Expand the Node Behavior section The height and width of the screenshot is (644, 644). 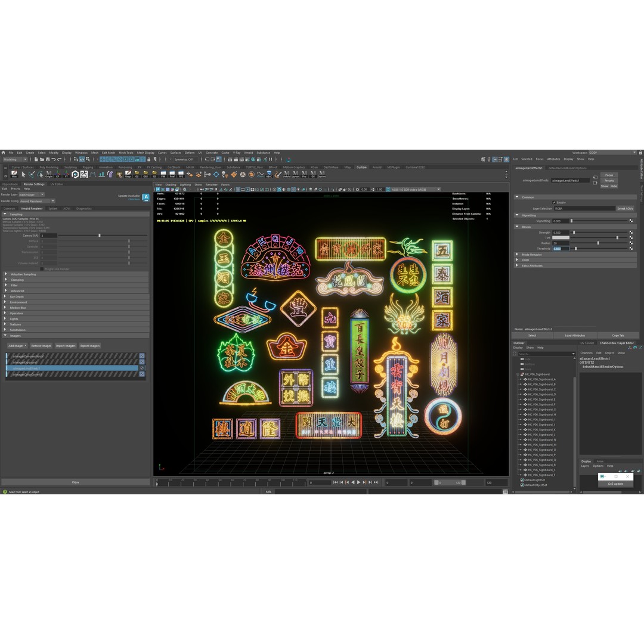517,254
